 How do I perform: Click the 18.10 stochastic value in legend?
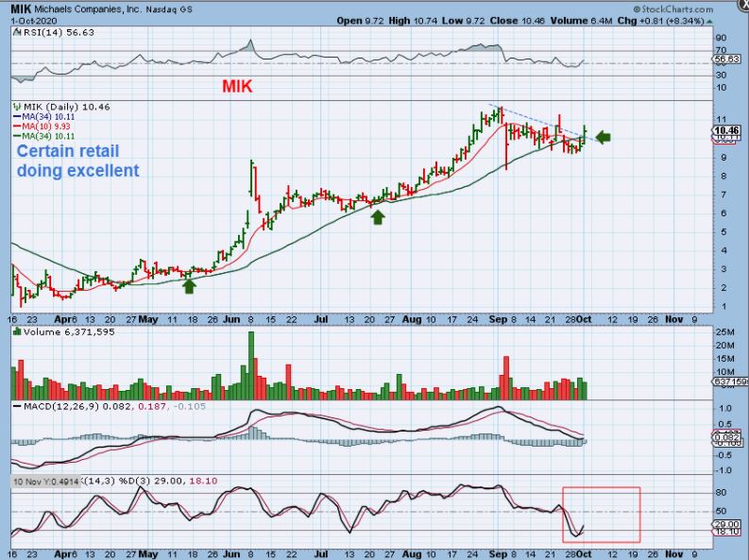coord(203,481)
